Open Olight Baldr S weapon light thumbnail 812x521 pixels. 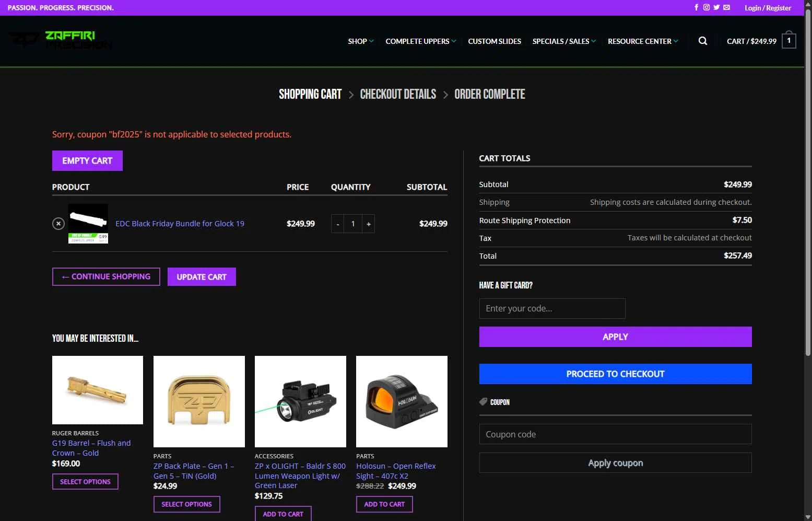click(x=300, y=401)
